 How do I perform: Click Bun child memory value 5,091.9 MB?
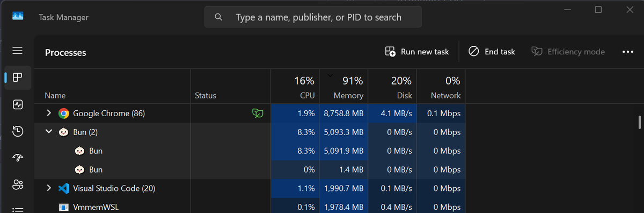[x=343, y=151]
